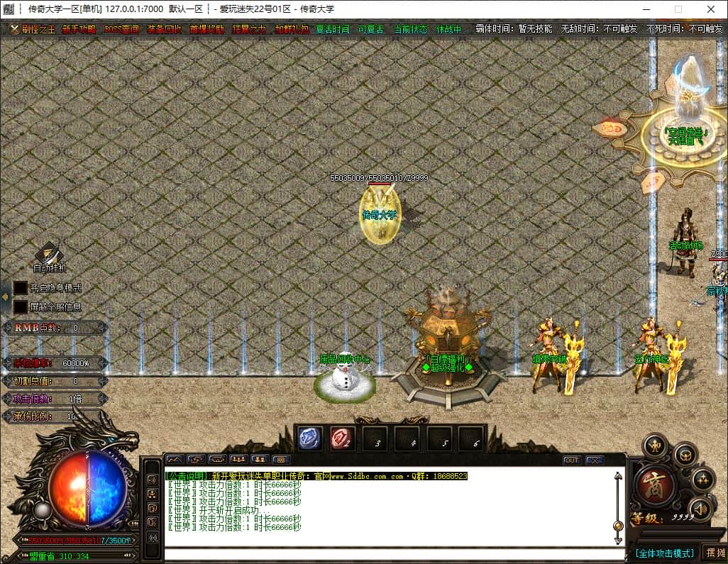Select quick slot 6
728x564 pixels.
click(x=470, y=438)
